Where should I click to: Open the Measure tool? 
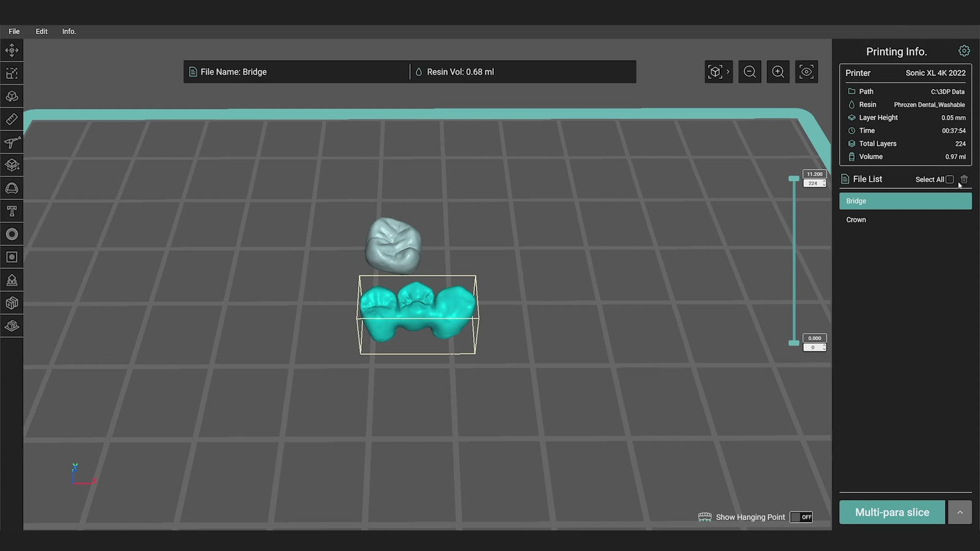(12, 119)
